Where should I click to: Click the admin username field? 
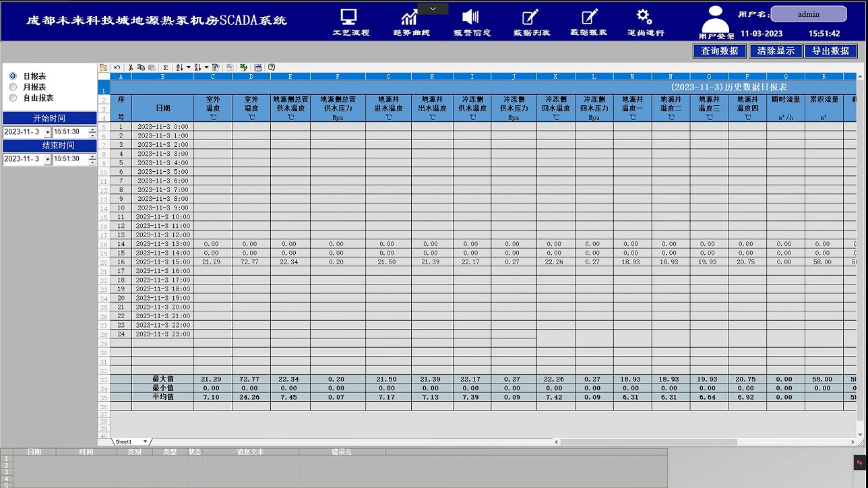tap(808, 14)
